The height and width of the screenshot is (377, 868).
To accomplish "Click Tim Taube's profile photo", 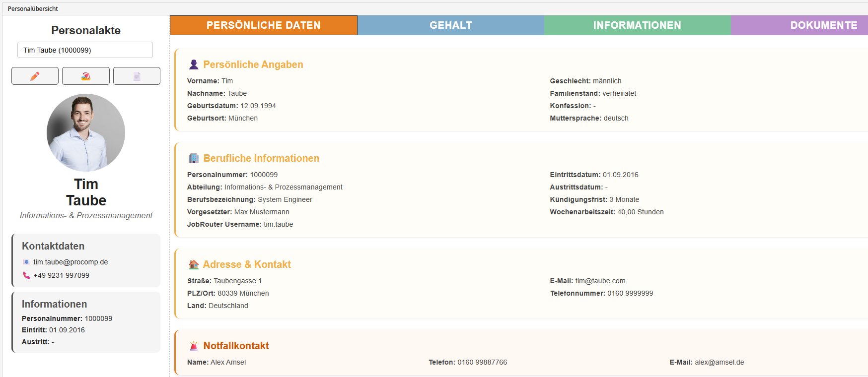I will (86, 133).
